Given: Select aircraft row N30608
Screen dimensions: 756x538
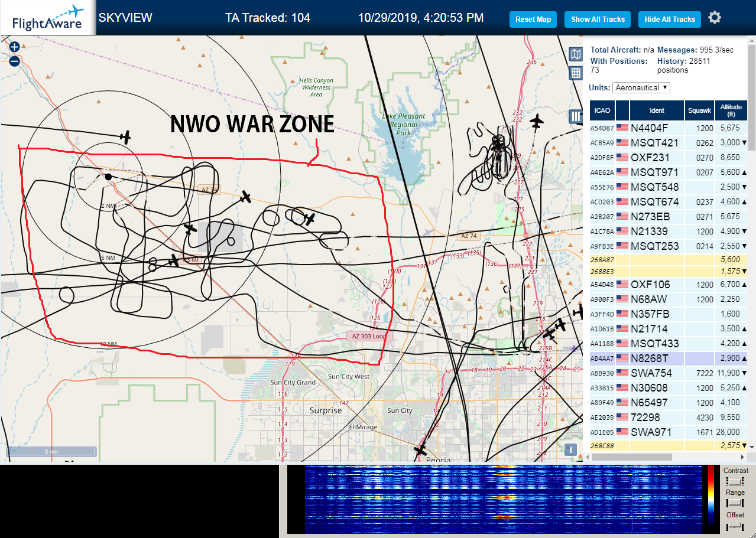Looking at the screenshot, I should pyautogui.click(x=669, y=388).
